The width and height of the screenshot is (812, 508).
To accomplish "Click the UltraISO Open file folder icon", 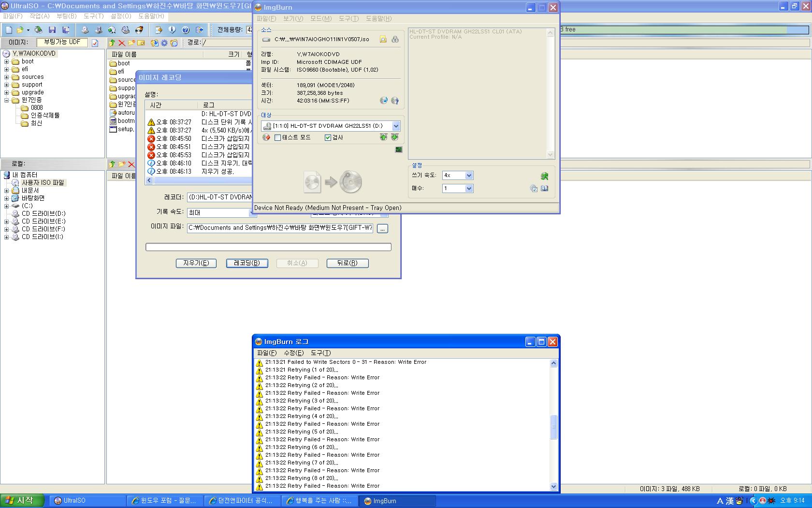I will click(x=20, y=30).
